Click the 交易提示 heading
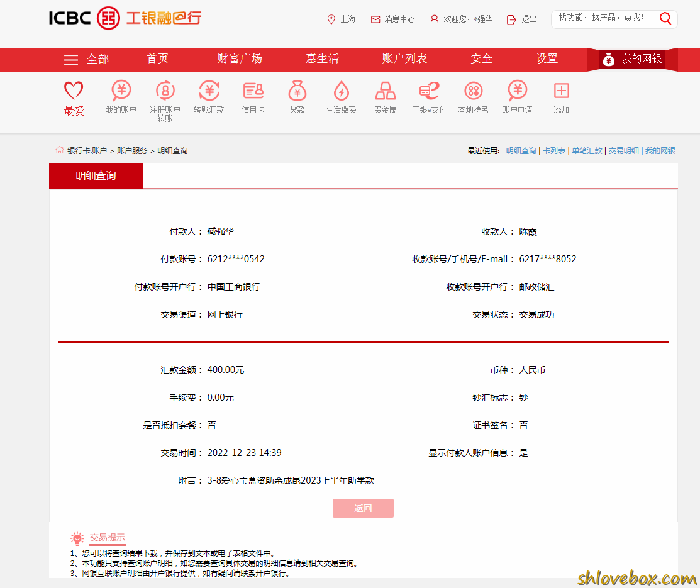Viewport: 700px width, 588px height. [107, 538]
